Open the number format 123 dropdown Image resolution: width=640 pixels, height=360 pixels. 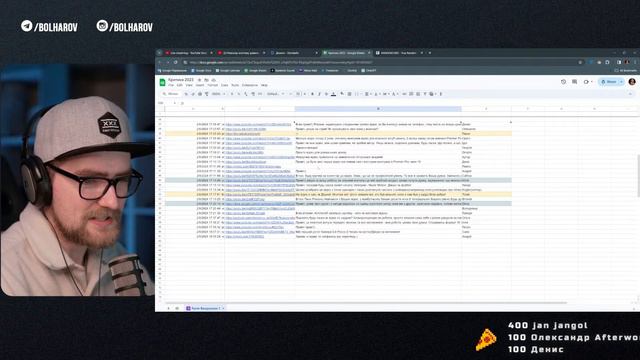point(260,94)
